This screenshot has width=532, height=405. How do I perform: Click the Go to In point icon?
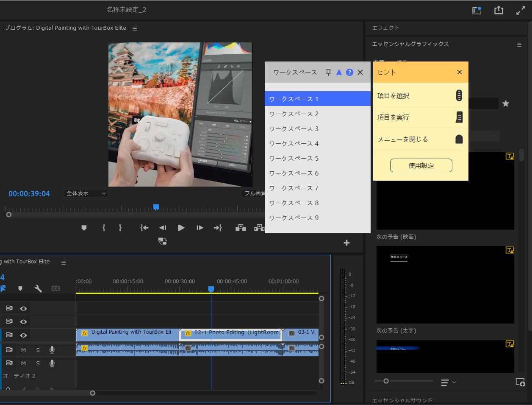click(x=144, y=228)
